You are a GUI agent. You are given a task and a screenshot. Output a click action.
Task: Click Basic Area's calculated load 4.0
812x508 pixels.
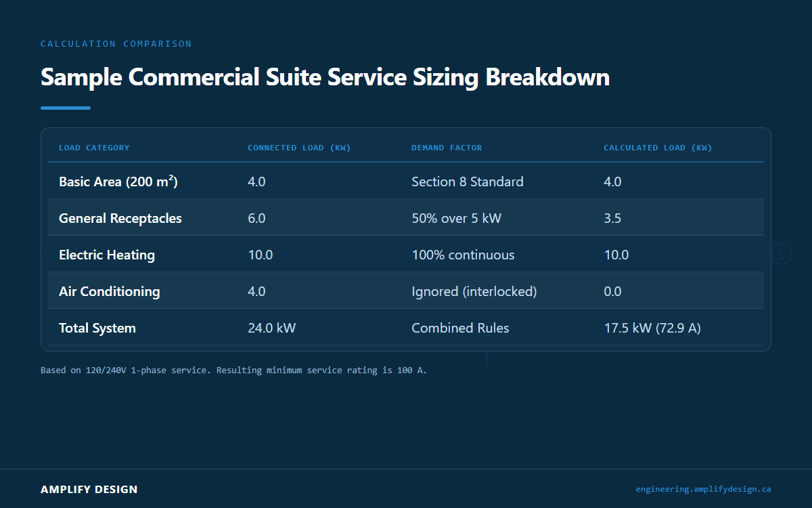click(612, 182)
